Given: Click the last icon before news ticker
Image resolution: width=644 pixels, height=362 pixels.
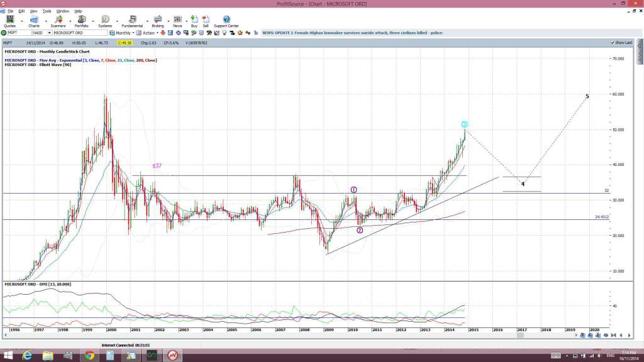Looking at the screenshot, I should point(255,33).
